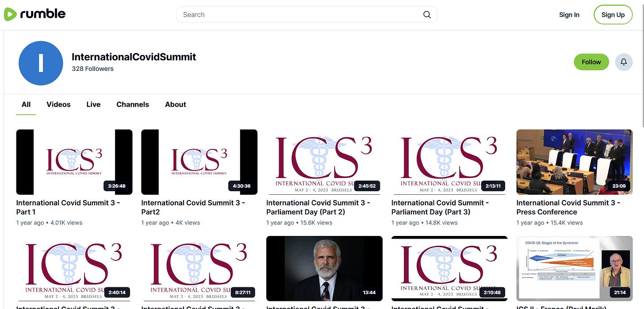Open thumbnail with 2:13:11 duration
This screenshot has width=644, height=309.
[x=449, y=162]
